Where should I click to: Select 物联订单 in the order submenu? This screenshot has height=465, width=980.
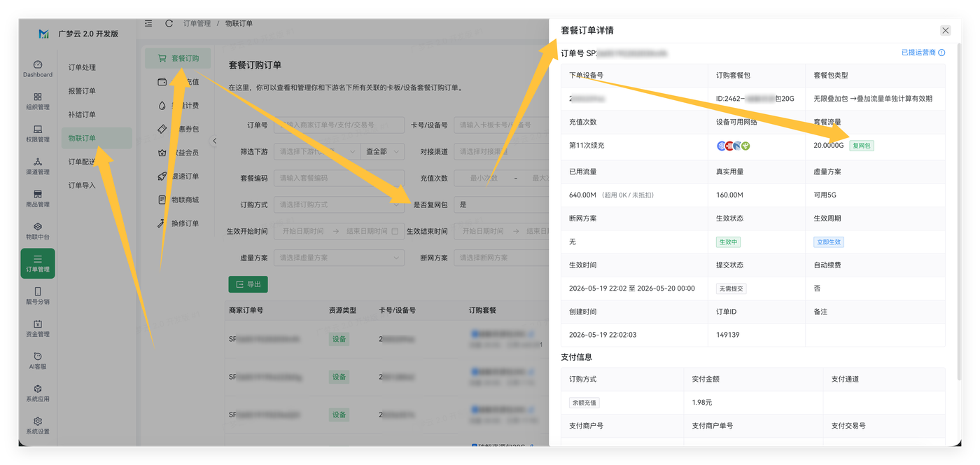(97, 138)
